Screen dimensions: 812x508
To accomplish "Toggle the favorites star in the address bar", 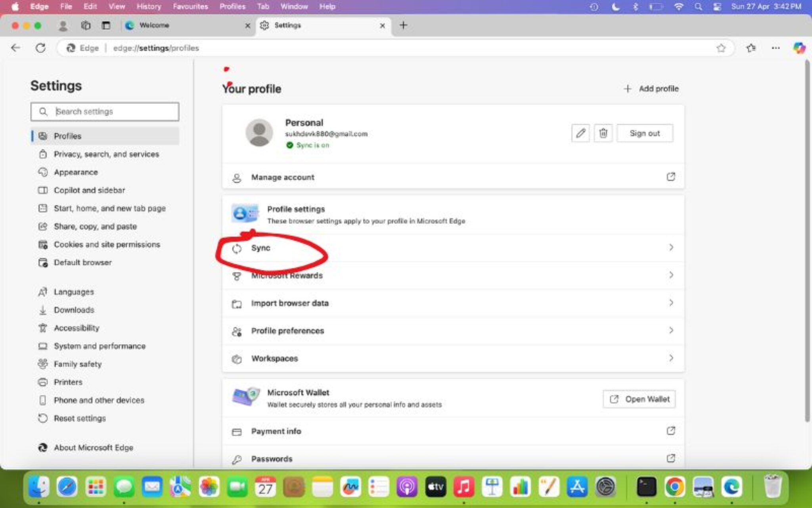I will click(720, 48).
